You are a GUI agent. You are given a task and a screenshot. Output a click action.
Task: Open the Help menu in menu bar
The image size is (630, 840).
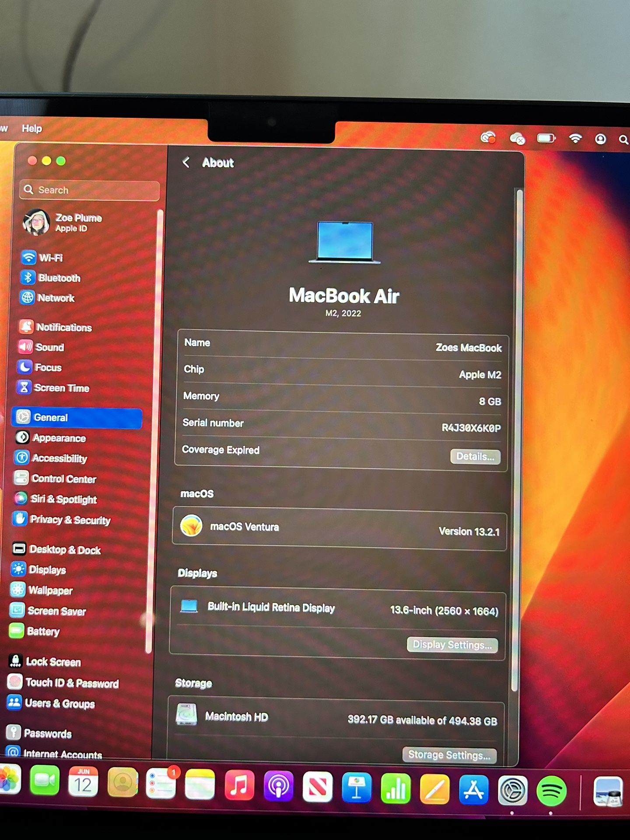(x=32, y=128)
